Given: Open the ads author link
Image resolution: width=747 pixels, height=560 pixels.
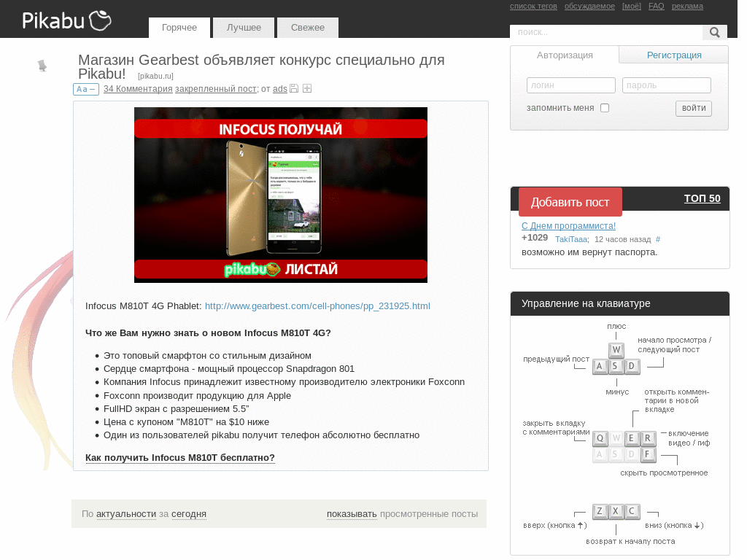Looking at the screenshot, I should [x=279, y=88].
